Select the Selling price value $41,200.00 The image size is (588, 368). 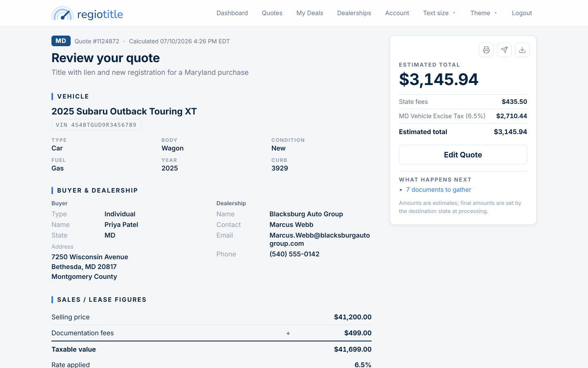pos(353,317)
